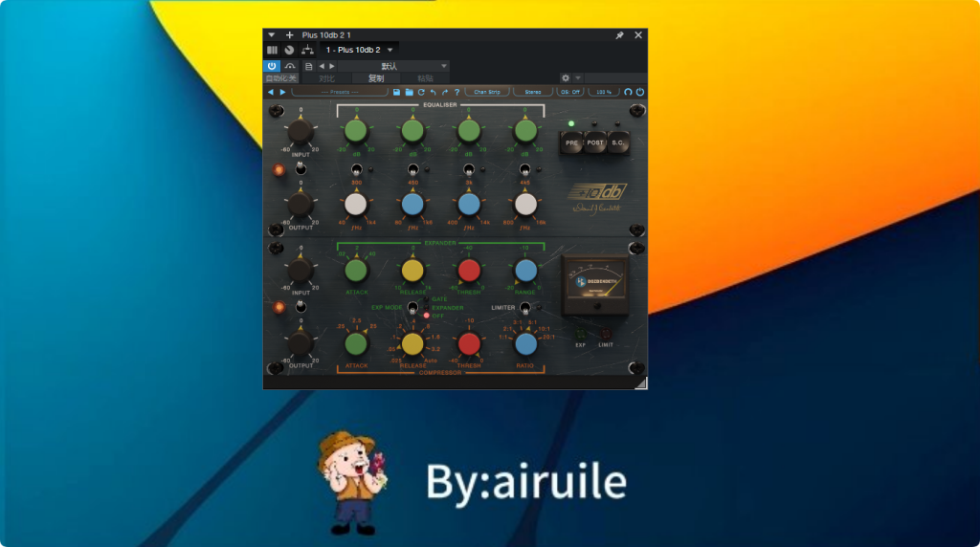980x547 pixels.
Task: Select the 对比 compare tab
Action: coord(326,78)
